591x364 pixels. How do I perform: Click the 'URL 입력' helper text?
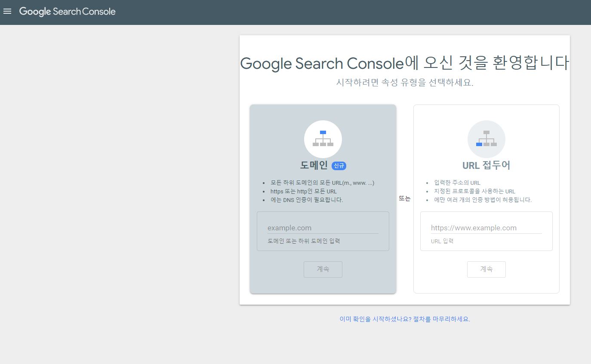[x=442, y=241]
